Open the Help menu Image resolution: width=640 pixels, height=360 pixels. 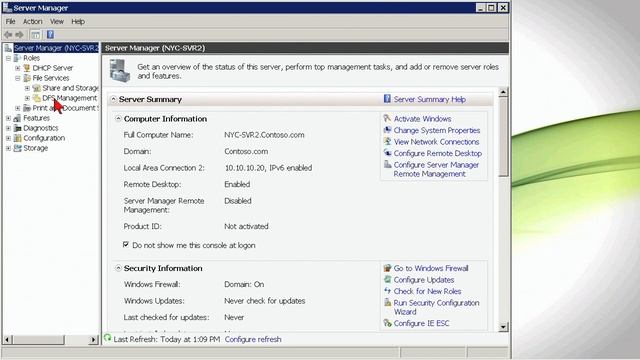(x=78, y=21)
